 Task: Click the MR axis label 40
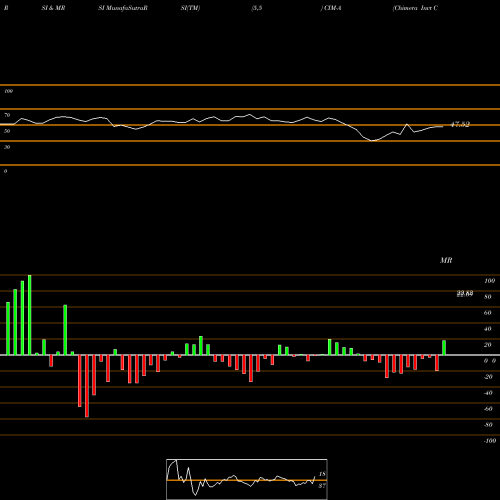488,329
